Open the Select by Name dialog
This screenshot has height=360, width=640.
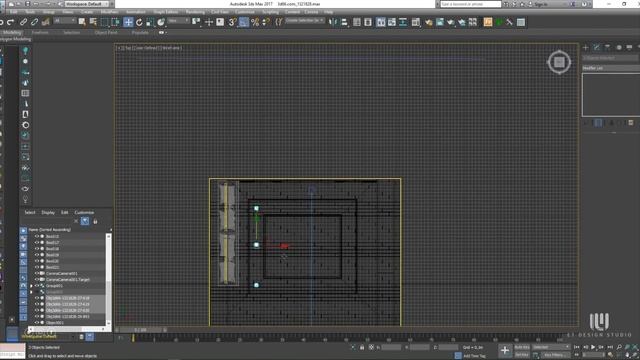click(x=93, y=22)
